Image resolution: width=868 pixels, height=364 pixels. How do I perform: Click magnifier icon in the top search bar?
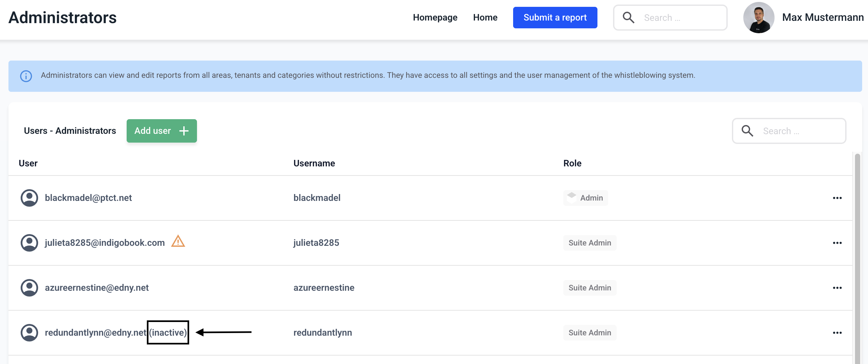(x=628, y=18)
